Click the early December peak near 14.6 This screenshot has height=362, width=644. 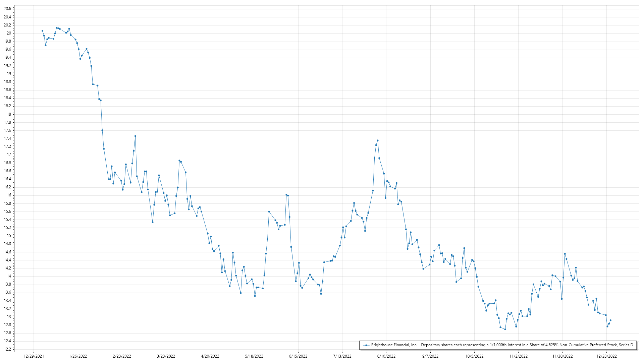click(565, 254)
